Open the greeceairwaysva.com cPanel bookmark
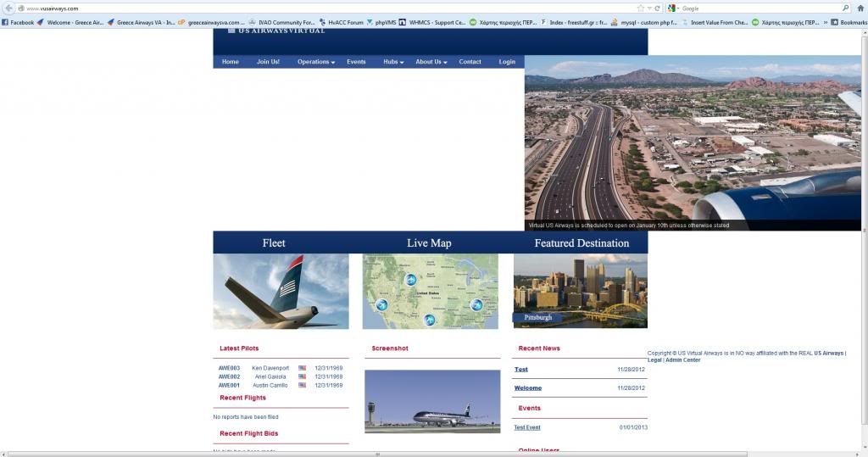Image resolution: width=868 pixels, height=457 pixels. coord(211,23)
